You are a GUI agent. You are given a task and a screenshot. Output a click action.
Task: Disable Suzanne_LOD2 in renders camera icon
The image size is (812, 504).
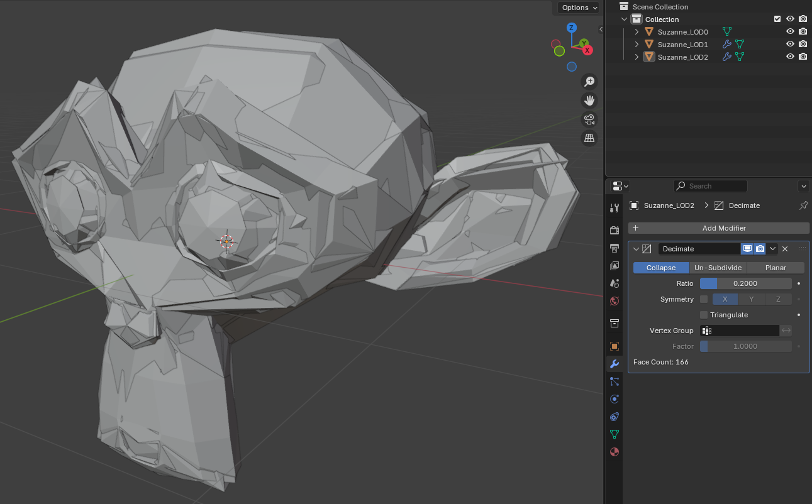point(803,57)
